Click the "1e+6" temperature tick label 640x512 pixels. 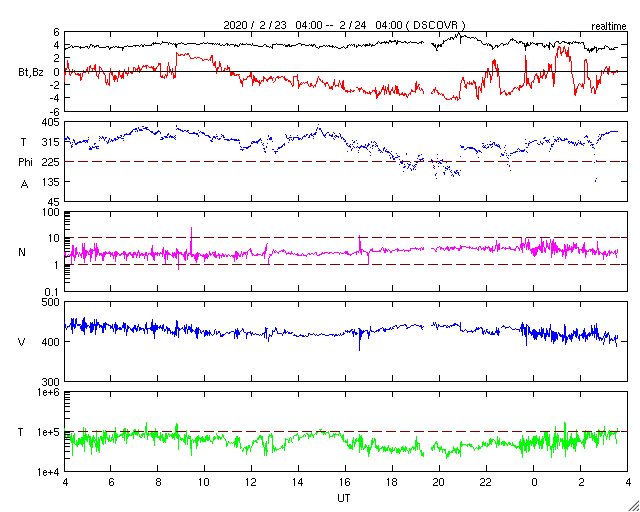tap(49, 392)
